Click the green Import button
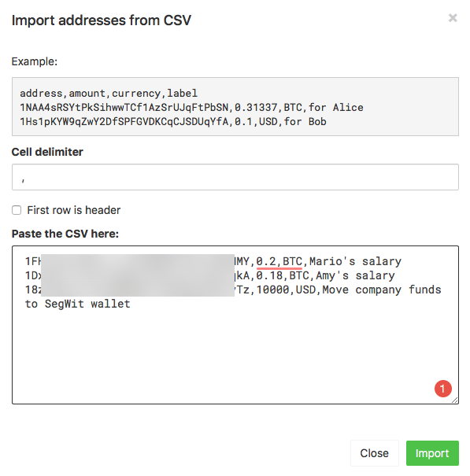Image resolution: width=470 pixels, height=476 pixels. [x=432, y=453]
